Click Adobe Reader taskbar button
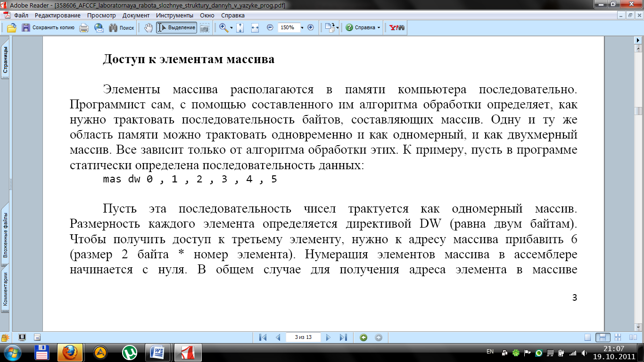644x362 pixels. pyautogui.click(x=188, y=352)
